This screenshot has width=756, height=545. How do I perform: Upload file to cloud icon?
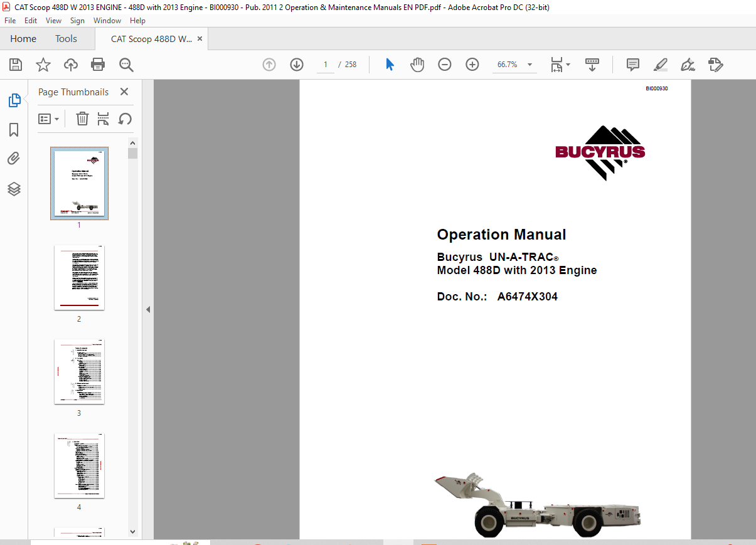click(71, 65)
